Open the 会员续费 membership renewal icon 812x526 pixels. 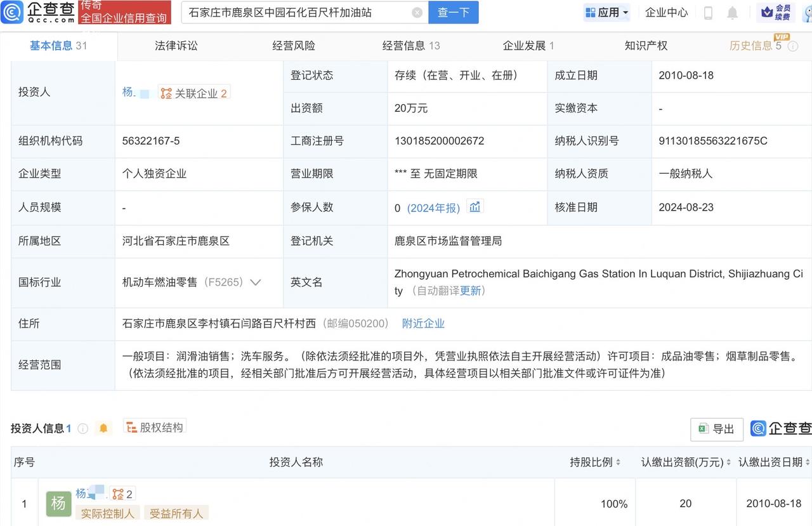(x=776, y=12)
